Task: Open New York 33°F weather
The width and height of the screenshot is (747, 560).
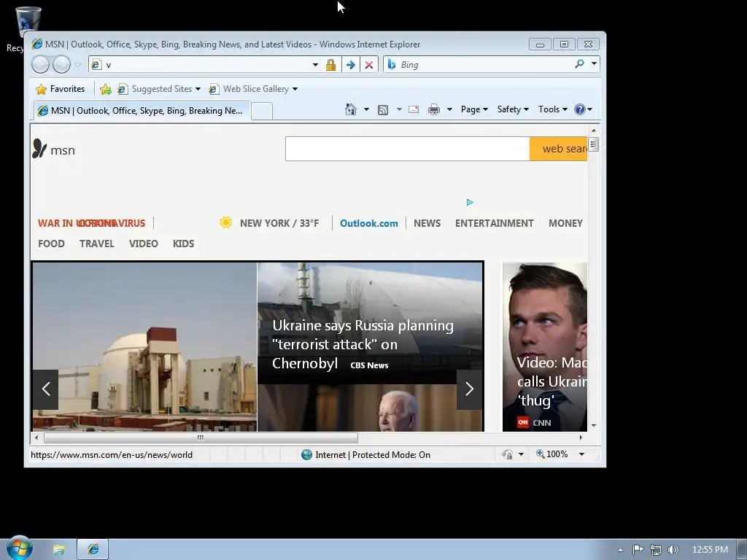Action: [279, 223]
